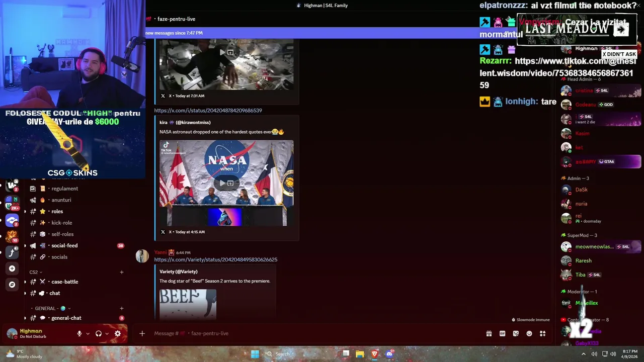Deafen audio with the headphones icon

(x=99, y=333)
